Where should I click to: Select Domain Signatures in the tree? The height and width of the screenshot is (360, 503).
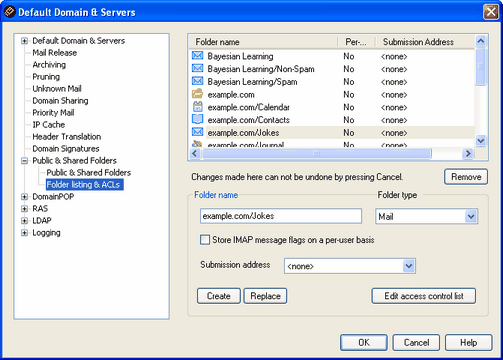66,149
